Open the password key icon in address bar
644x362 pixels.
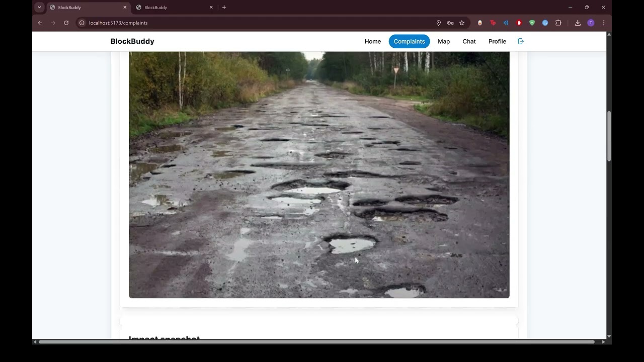click(x=450, y=23)
